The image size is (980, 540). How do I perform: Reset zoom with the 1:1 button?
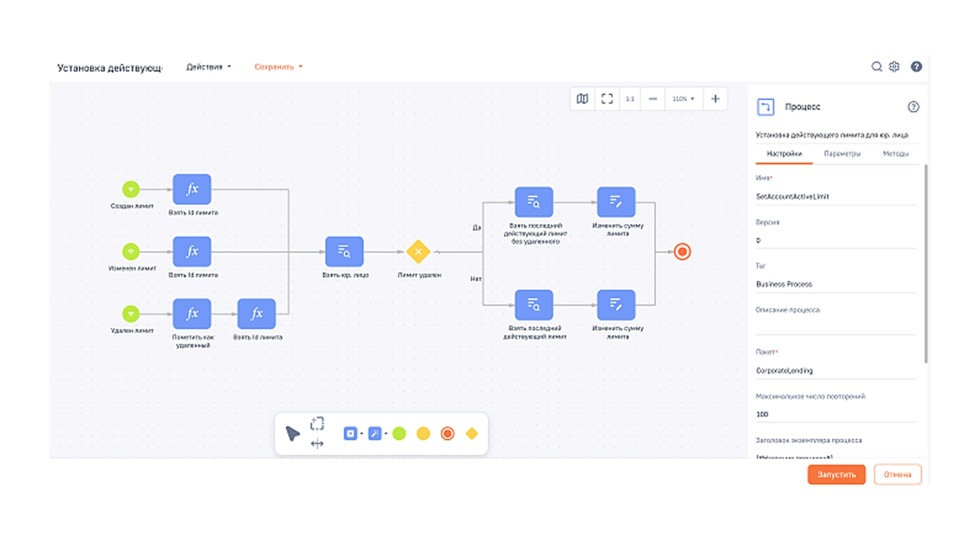[630, 99]
